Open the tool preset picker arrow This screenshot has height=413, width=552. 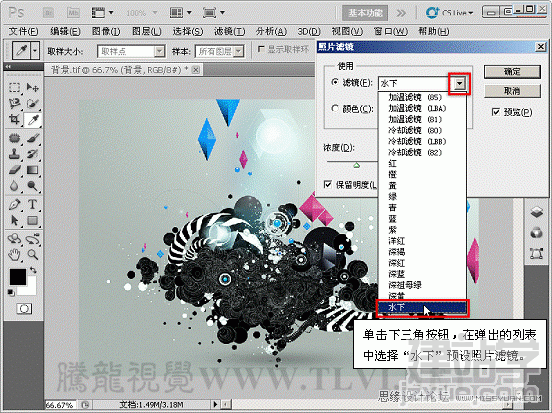point(35,51)
